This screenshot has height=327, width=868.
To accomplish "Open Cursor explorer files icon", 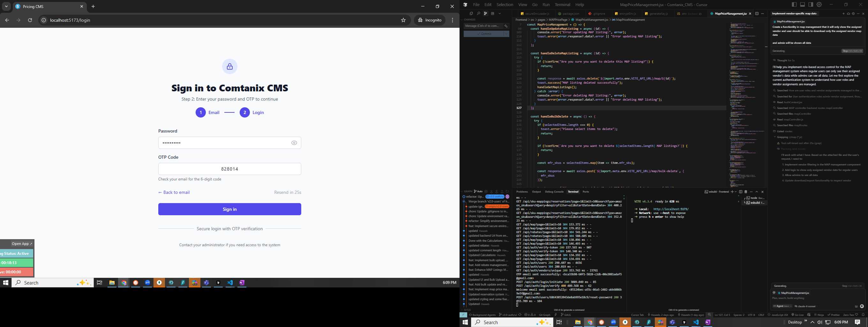I will [471, 13].
